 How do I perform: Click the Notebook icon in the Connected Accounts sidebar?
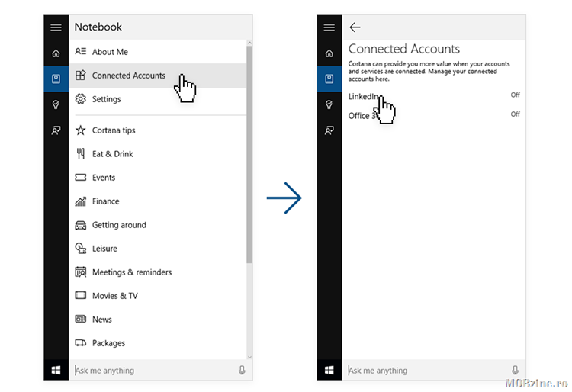[329, 79]
